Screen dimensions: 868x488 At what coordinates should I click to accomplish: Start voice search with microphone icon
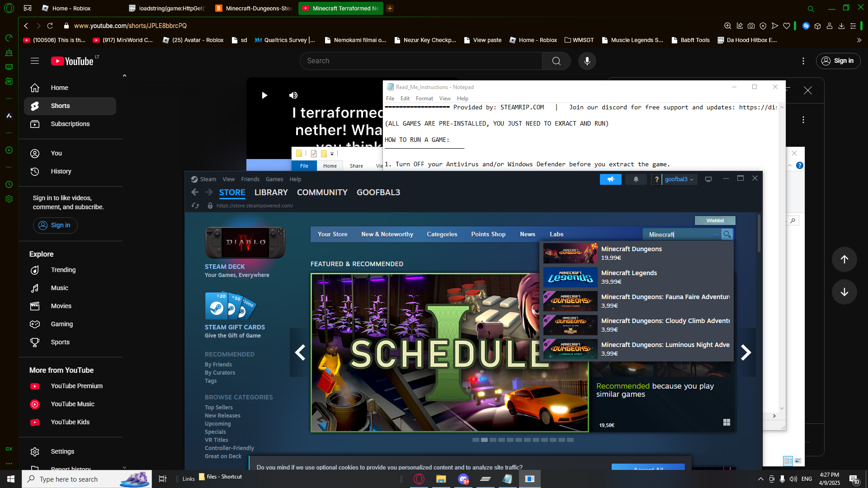click(x=587, y=61)
